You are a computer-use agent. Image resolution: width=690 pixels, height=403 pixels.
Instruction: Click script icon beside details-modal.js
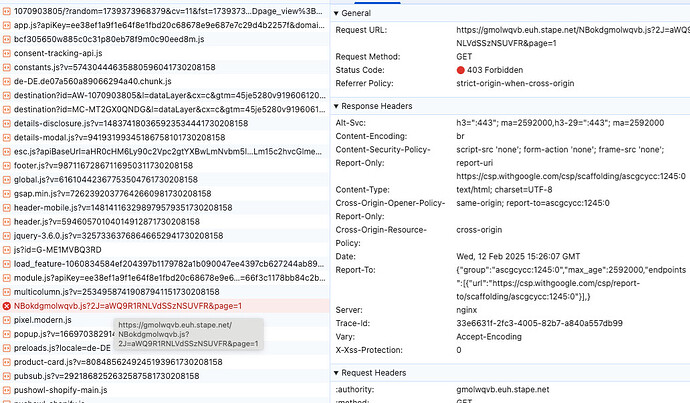click(x=7, y=137)
